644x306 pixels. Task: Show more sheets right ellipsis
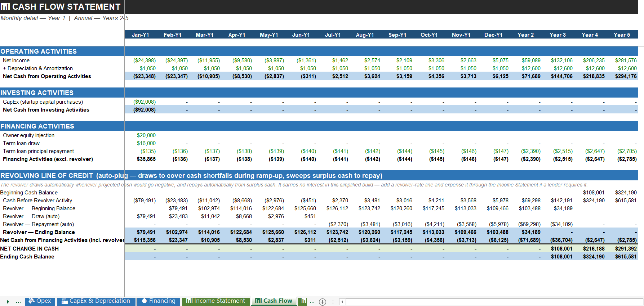coord(312,302)
